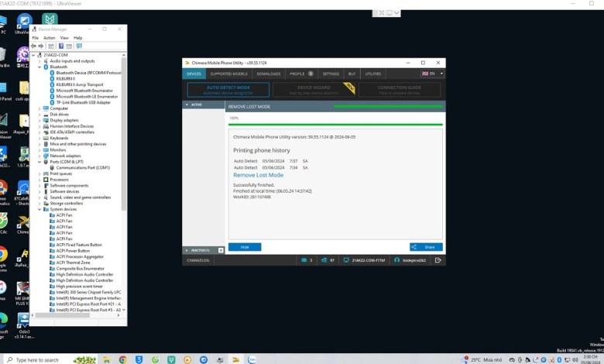Close the Inactive panel with X box
This screenshot has width=604, height=364.
click(221, 250)
